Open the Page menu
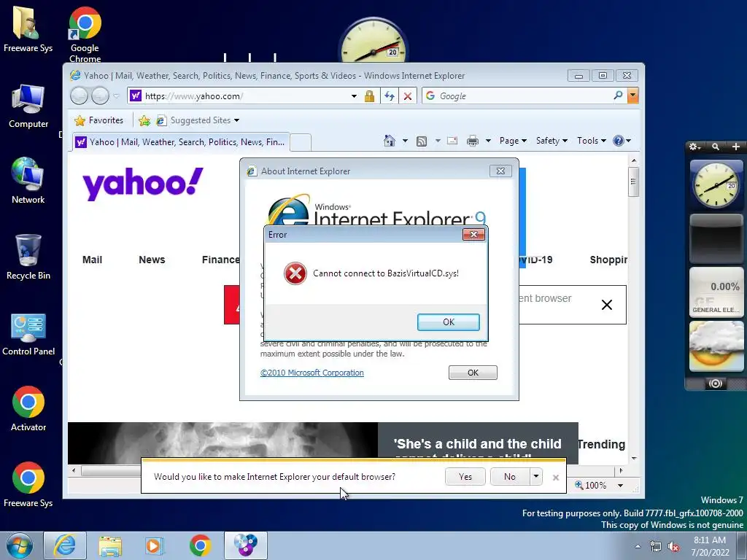 click(513, 141)
